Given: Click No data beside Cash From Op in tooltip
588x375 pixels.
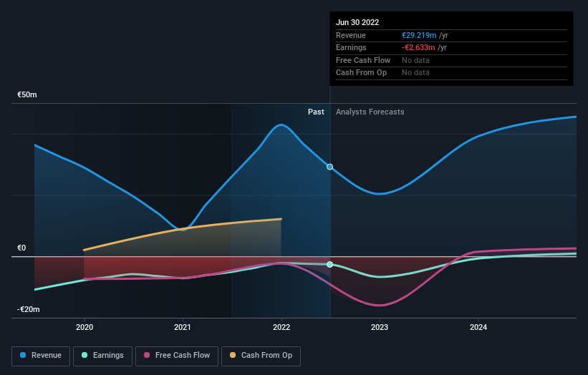Looking at the screenshot, I should click(415, 73).
